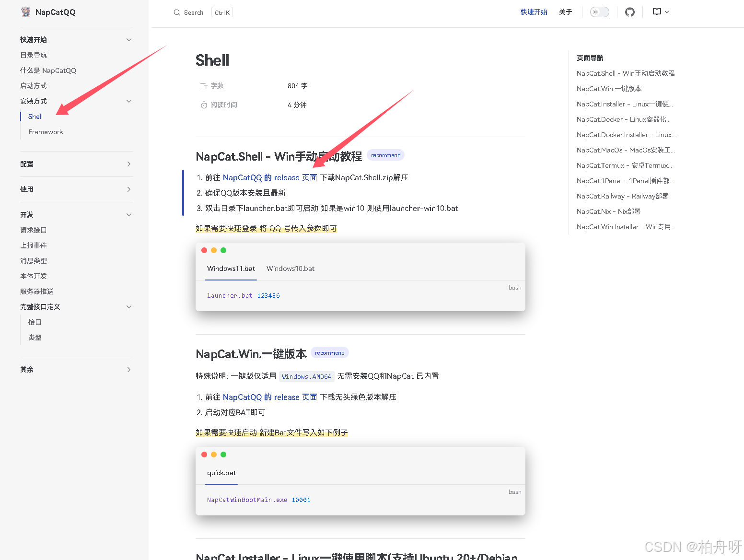Click release 页面 link in Shell section

click(270, 177)
